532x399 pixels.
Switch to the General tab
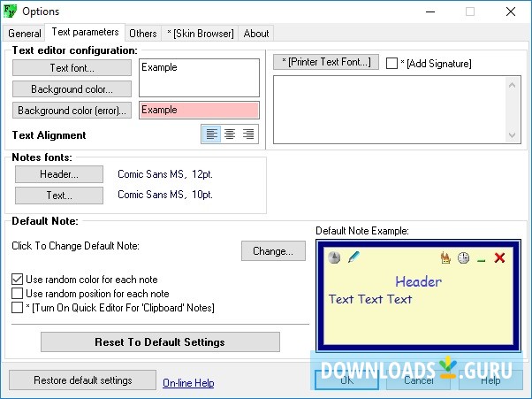coord(25,34)
